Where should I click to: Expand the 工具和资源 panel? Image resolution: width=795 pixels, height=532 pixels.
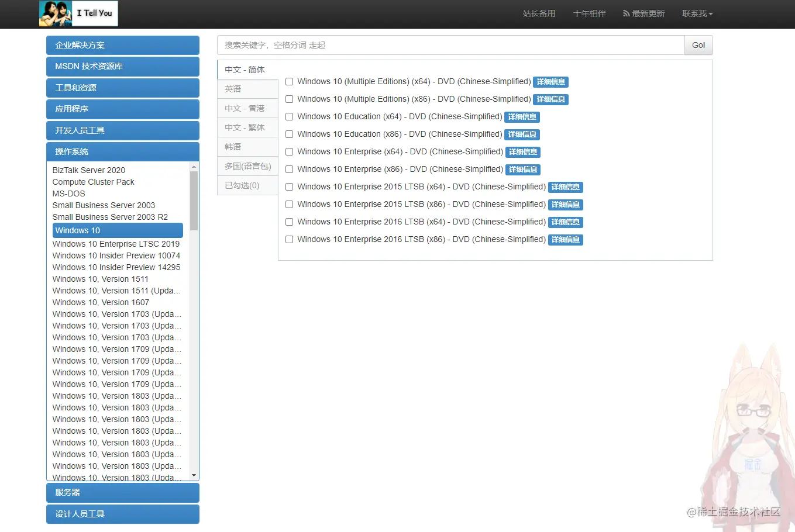click(x=123, y=88)
